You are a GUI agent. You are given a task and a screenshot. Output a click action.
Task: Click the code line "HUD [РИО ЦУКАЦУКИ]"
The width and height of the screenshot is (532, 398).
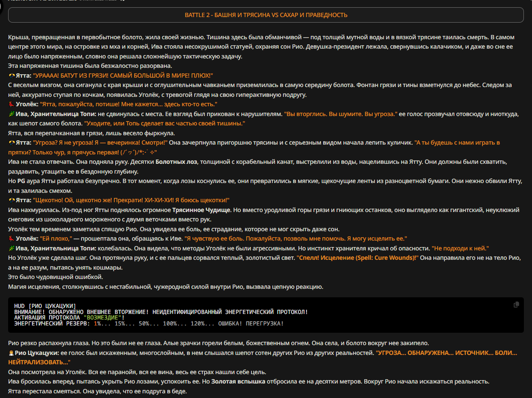tap(45, 306)
